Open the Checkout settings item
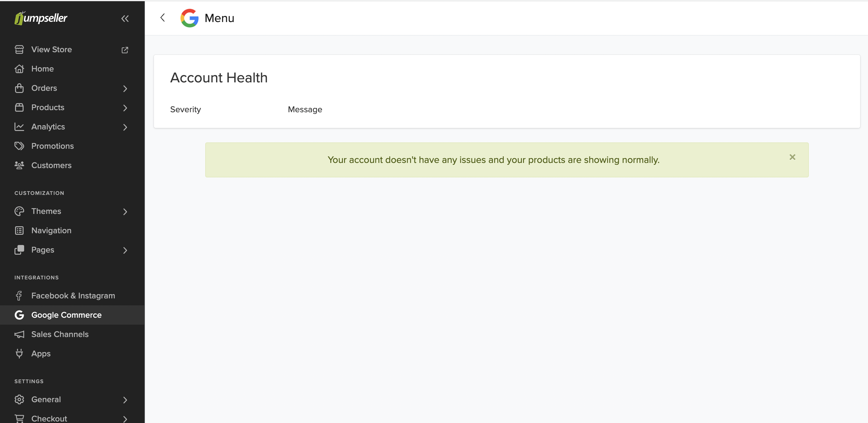The height and width of the screenshot is (423, 868). coord(49,418)
